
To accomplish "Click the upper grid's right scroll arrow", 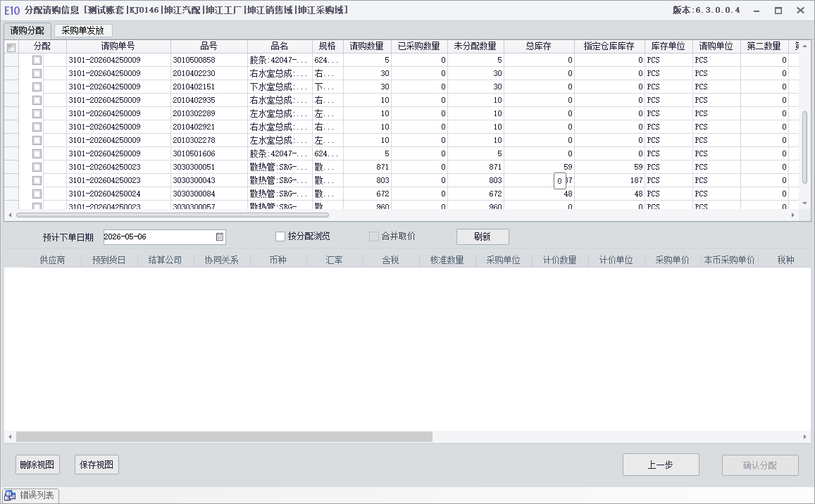I will point(792,215).
